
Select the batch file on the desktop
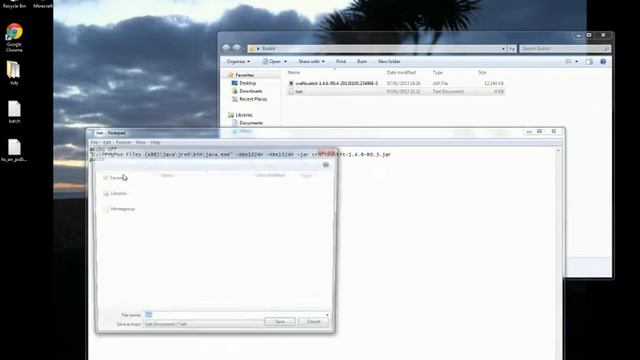(14, 111)
